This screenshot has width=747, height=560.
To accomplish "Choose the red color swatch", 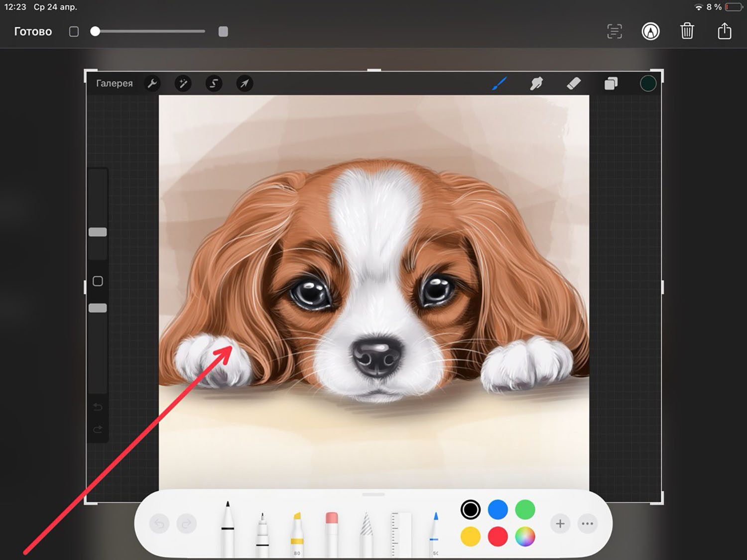I will [498, 537].
